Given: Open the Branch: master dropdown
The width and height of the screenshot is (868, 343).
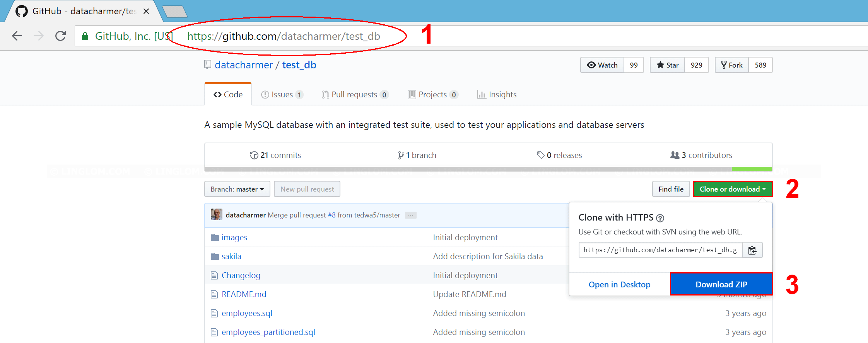Looking at the screenshot, I should click(237, 189).
